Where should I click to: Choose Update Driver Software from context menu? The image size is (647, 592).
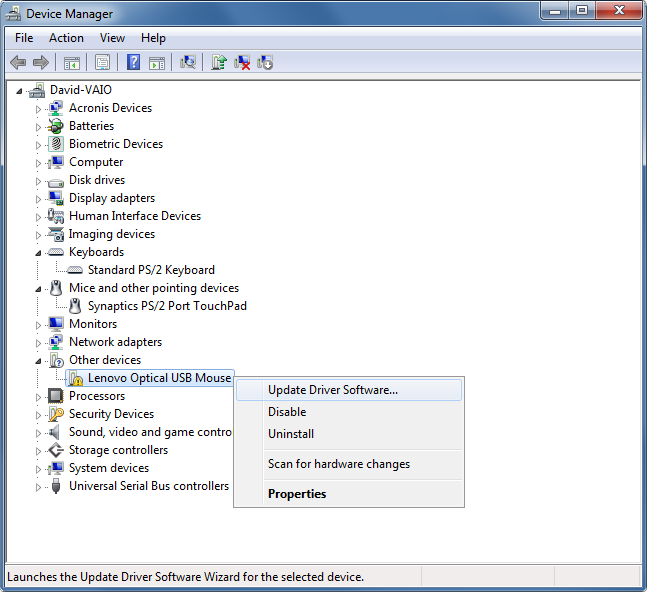click(349, 390)
